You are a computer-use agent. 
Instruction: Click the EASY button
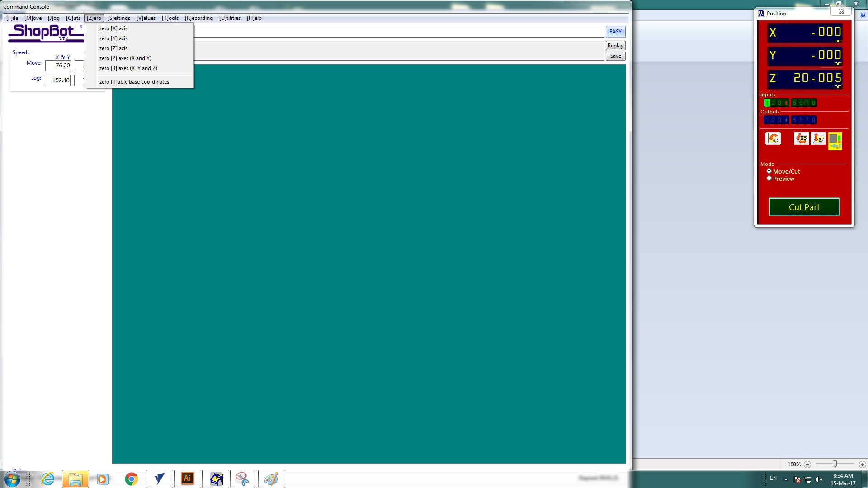615,32
